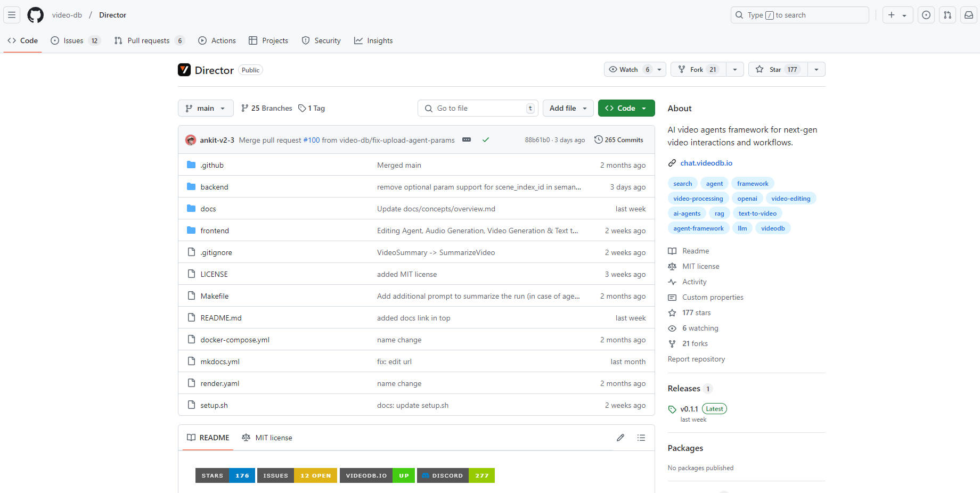This screenshot has width=980, height=493.
Task: Open the notifications inbox icon
Action: (969, 15)
